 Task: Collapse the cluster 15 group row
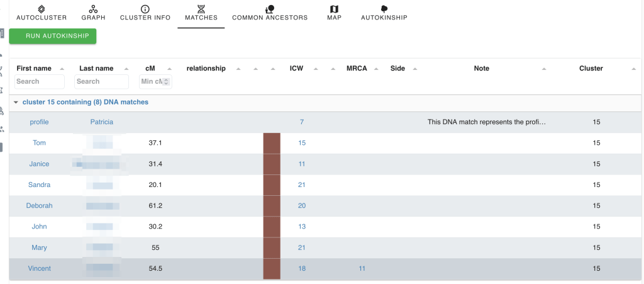(16, 102)
